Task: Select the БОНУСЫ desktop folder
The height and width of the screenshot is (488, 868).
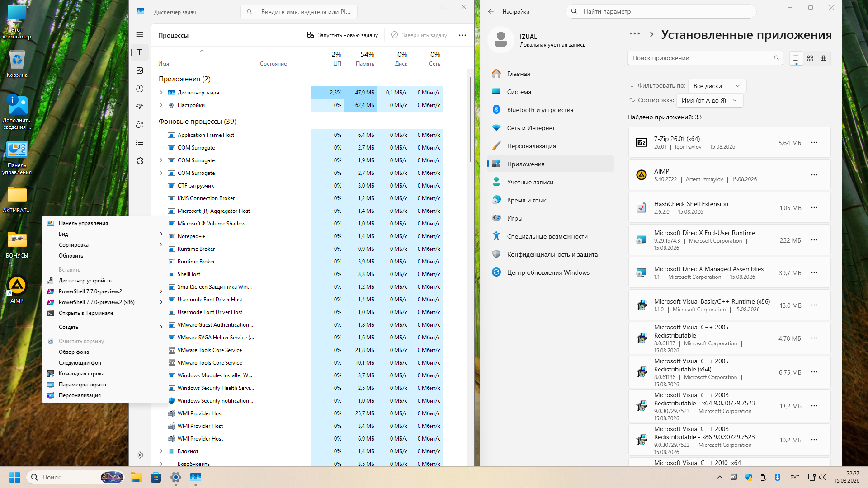Action: (x=17, y=244)
